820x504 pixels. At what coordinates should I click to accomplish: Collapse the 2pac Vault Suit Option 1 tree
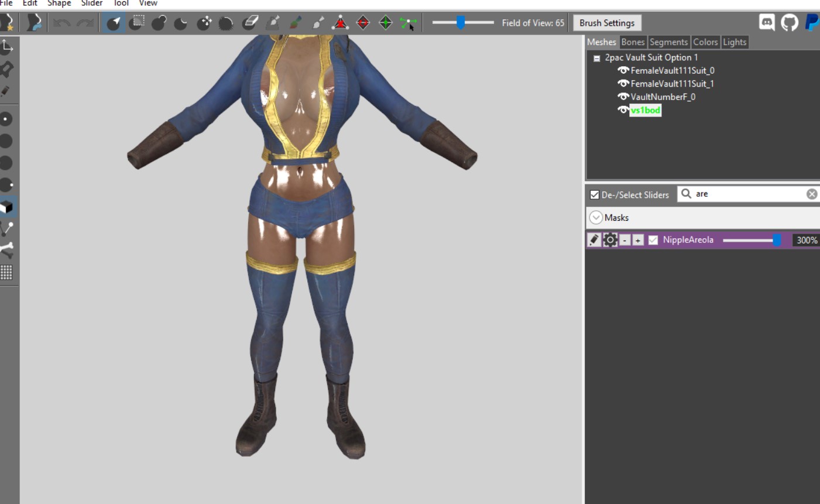tap(596, 58)
